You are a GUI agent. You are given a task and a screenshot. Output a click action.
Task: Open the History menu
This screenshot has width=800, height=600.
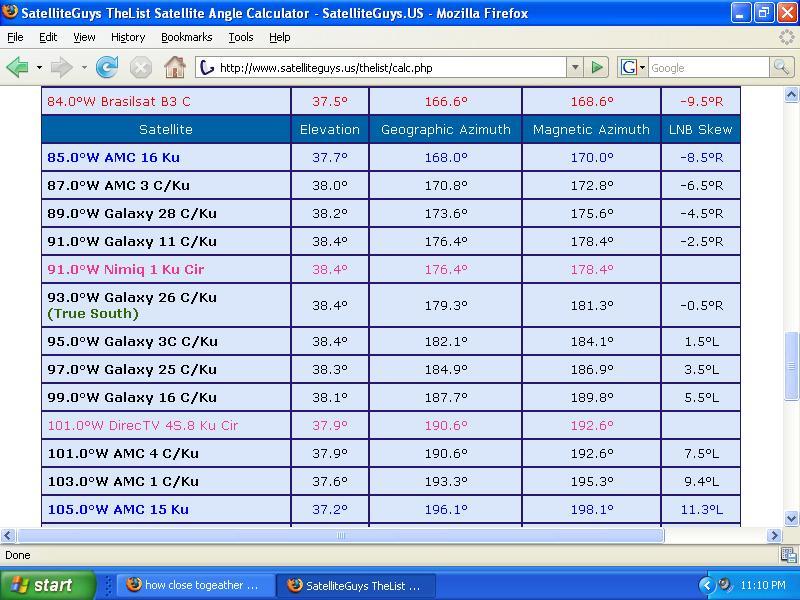point(128,37)
